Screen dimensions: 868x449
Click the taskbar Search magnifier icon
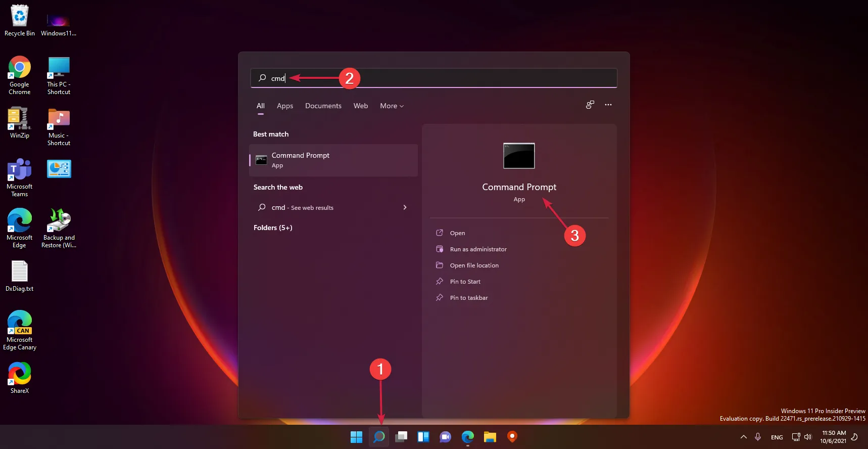coord(379,436)
